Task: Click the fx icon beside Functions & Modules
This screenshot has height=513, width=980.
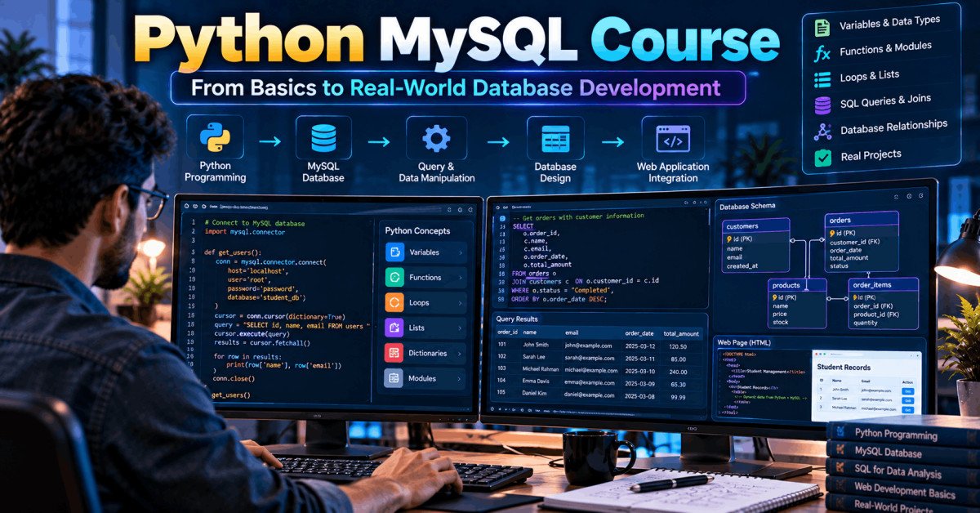Action: 822,54
